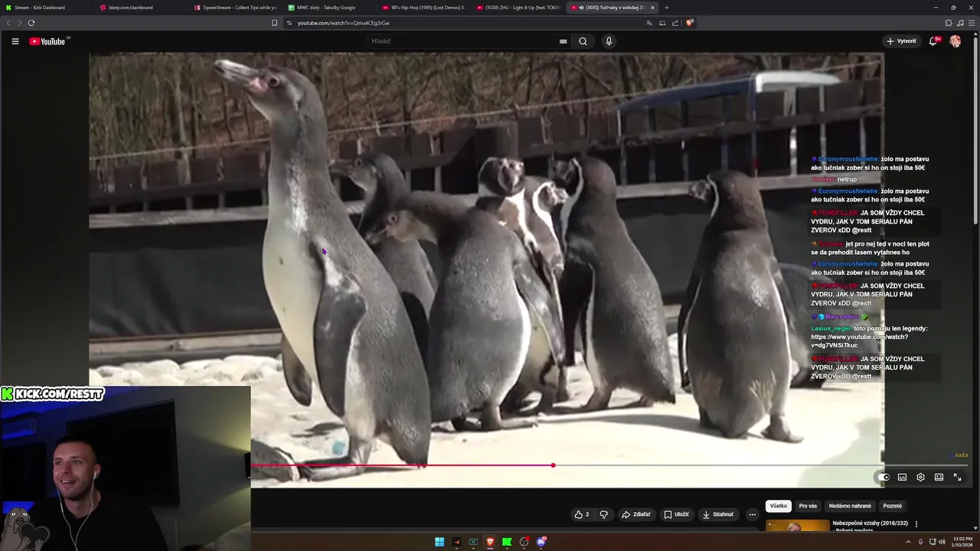The height and width of the screenshot is (551, 980).
Task: Open the video player settings gear
Action: (920, 478)
